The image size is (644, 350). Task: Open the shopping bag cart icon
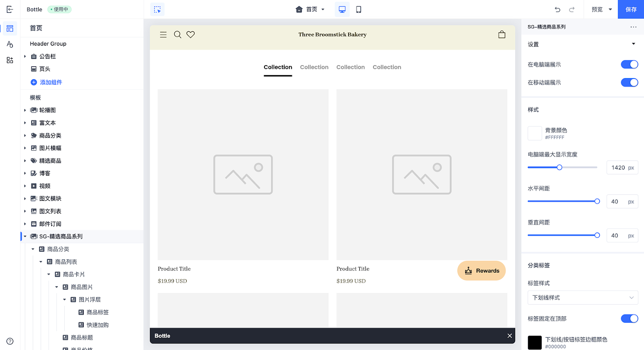click(x=502, y=35)
